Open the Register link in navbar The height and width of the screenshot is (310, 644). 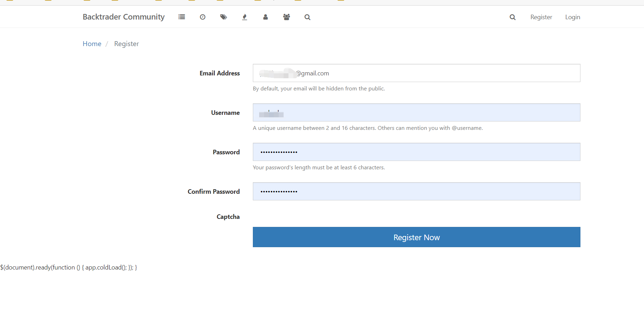point(541,17)
